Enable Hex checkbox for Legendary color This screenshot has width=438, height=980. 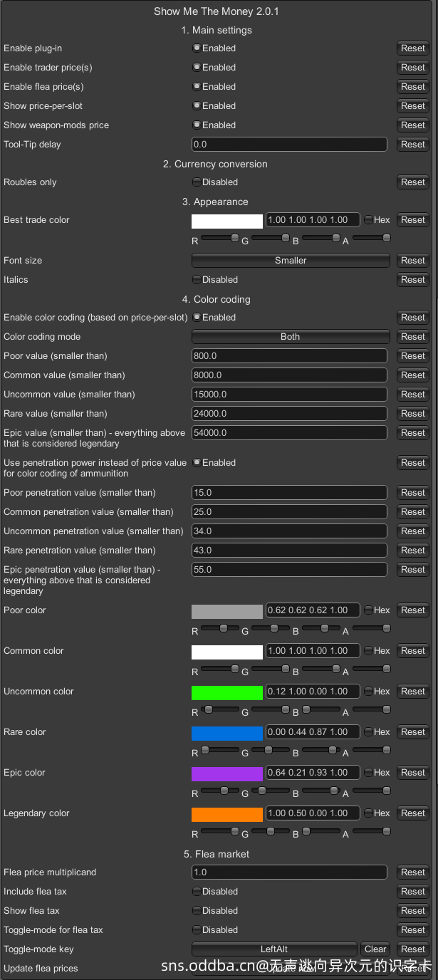pos(368,813)
